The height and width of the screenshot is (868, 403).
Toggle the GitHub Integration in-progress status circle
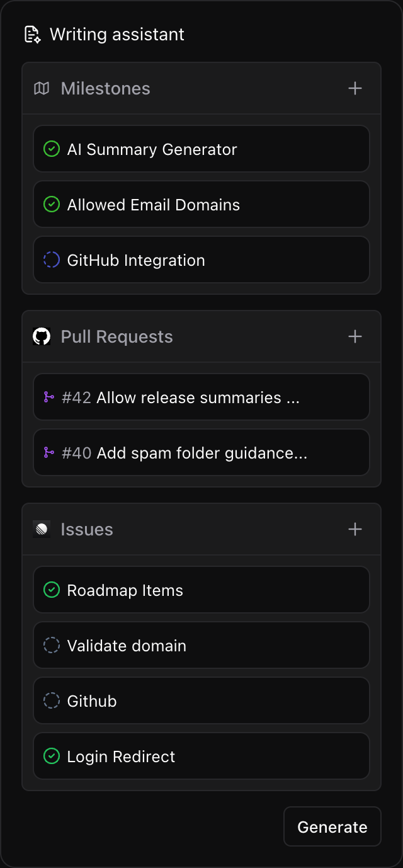click(x=52, y=260)
